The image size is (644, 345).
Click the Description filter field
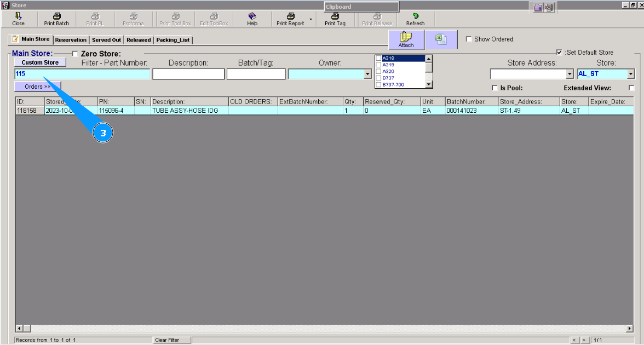[x=188, y=74]
